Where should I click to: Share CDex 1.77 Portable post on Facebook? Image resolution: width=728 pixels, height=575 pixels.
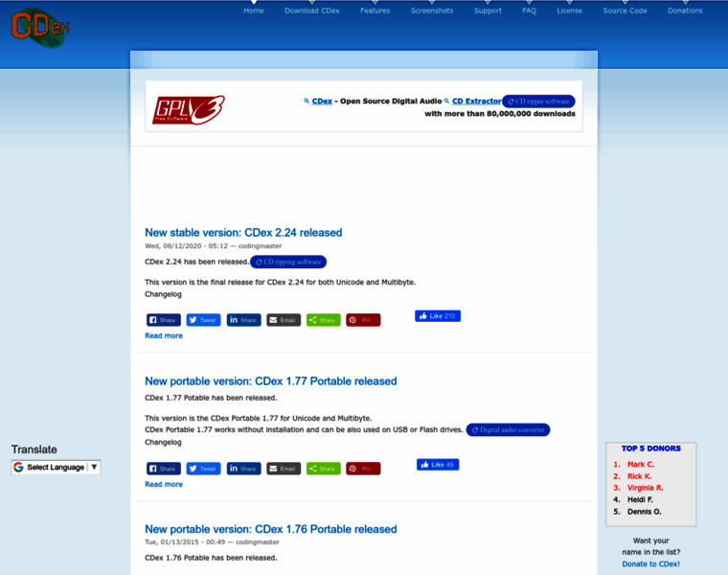(x=164, y=469)
